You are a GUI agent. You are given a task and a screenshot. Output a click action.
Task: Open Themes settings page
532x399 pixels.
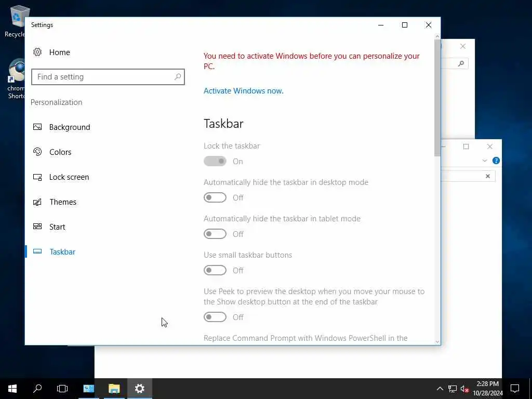coord(63,202)
